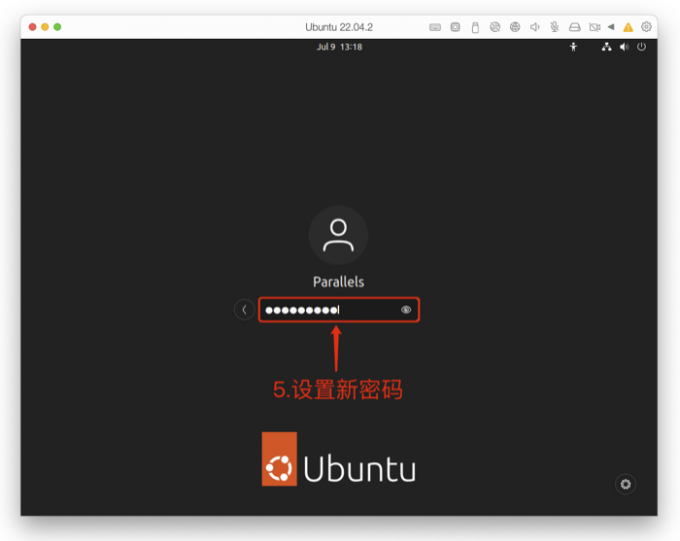The width and height of the screenshot is (680, 541).
Task: Minimize the VM window with yellow button
Action: point(45,27)
